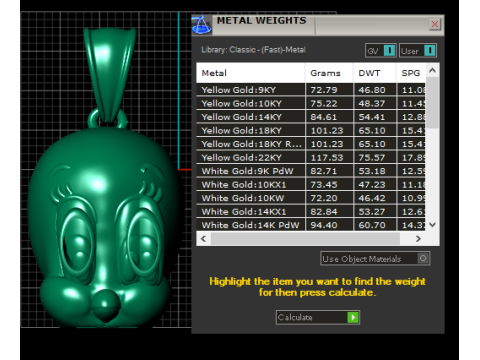480x360 pixels.
Task: Click the 53.18 DWT value
Action: pos(372,171)
